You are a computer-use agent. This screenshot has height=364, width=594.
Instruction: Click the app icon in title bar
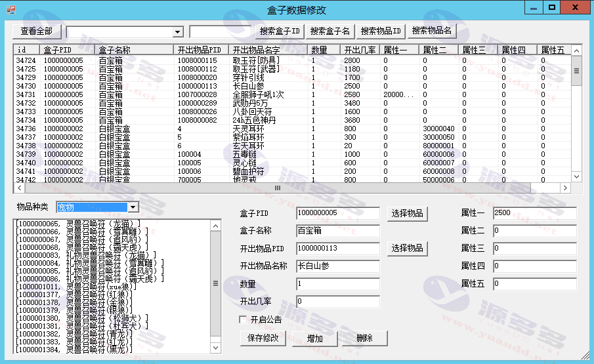[11, 9]
